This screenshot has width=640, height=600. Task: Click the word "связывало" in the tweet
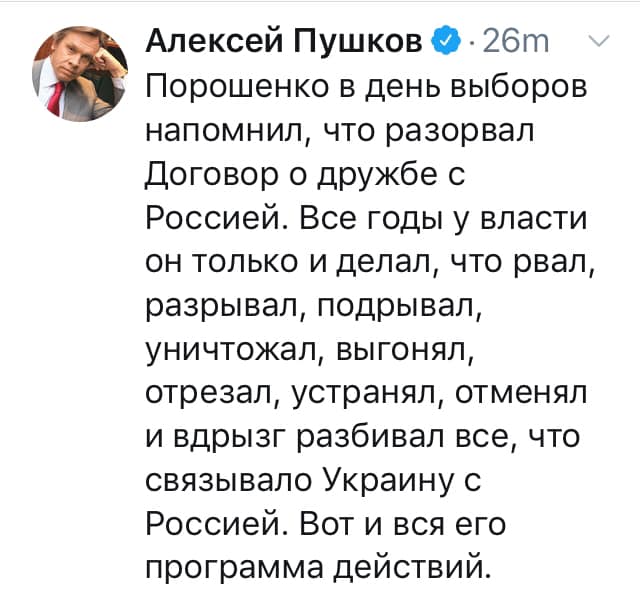click(229, 481)
